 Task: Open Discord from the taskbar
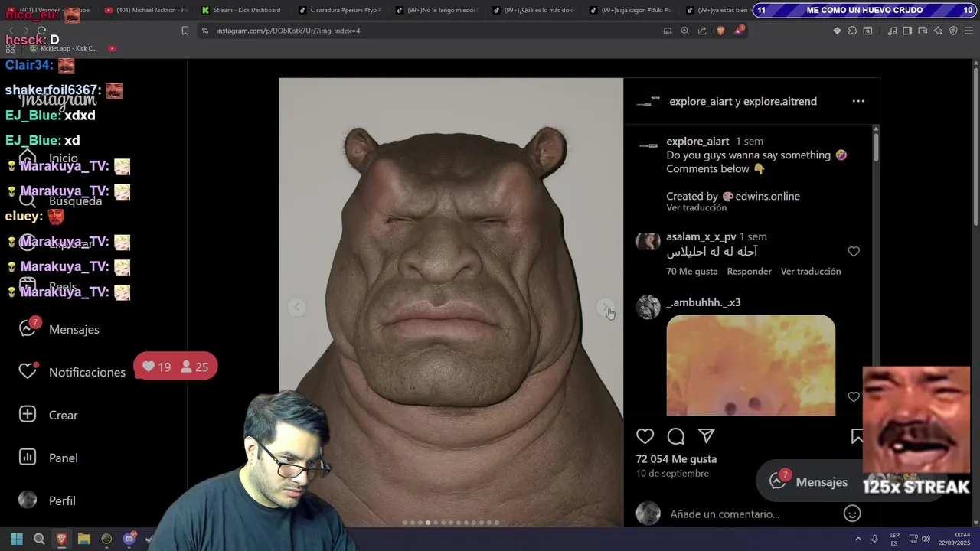pos(129,539)
